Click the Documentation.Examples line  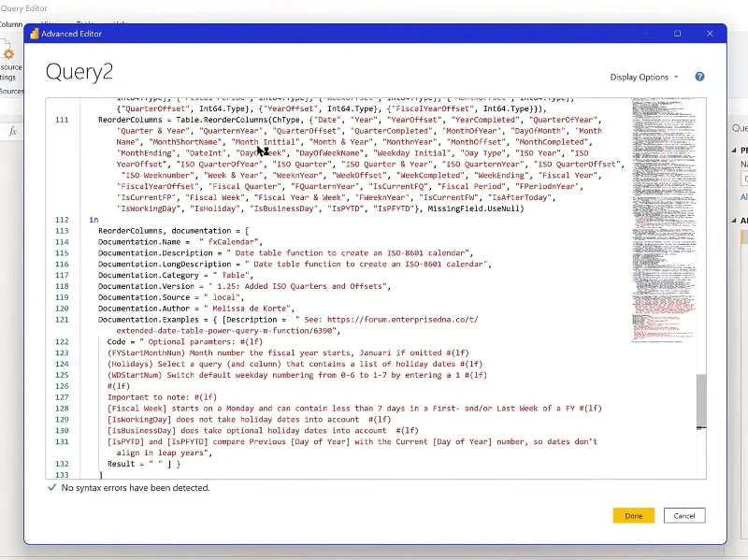[288, 320]
